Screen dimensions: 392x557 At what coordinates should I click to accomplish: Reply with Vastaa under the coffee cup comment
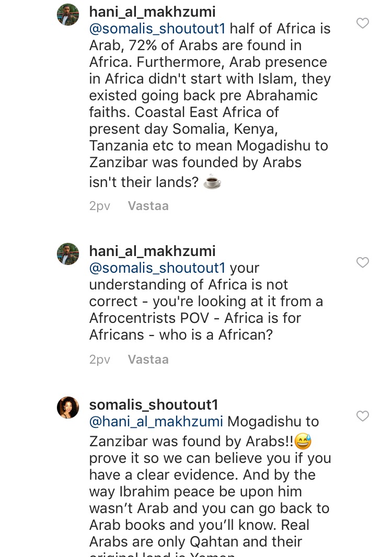148,206
